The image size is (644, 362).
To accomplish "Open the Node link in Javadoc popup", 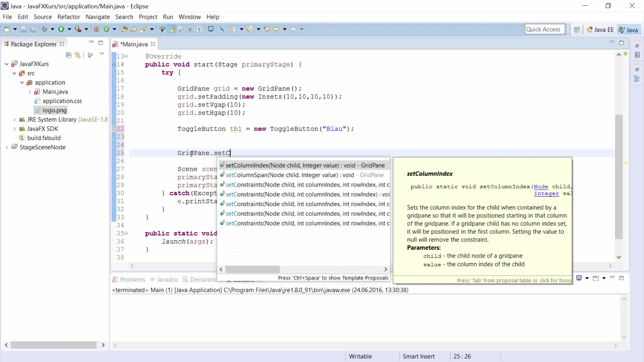I will [541, 187].
